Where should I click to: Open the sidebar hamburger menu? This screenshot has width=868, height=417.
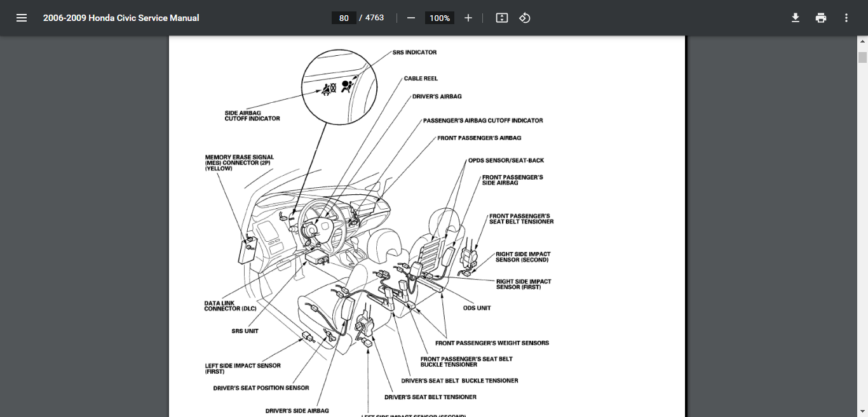(22, 18)
